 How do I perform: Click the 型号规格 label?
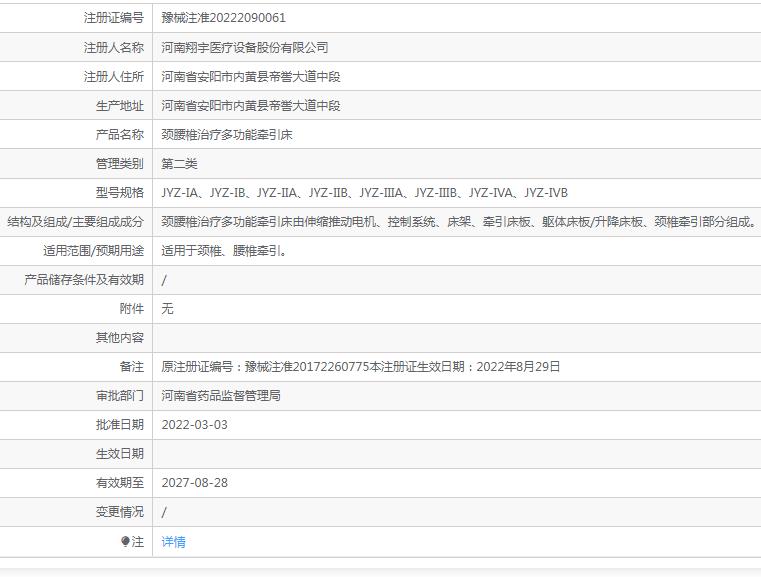tap(119, 193)
